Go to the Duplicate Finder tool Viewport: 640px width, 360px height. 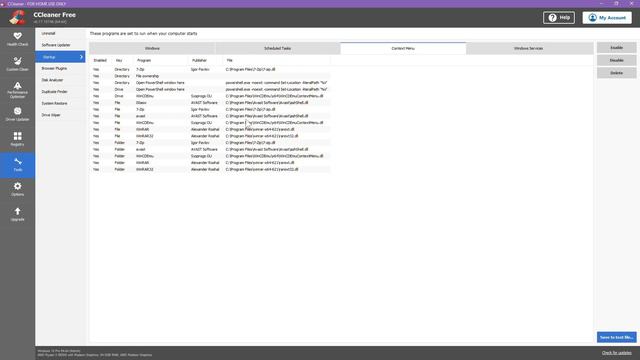(x=60, y=92)
